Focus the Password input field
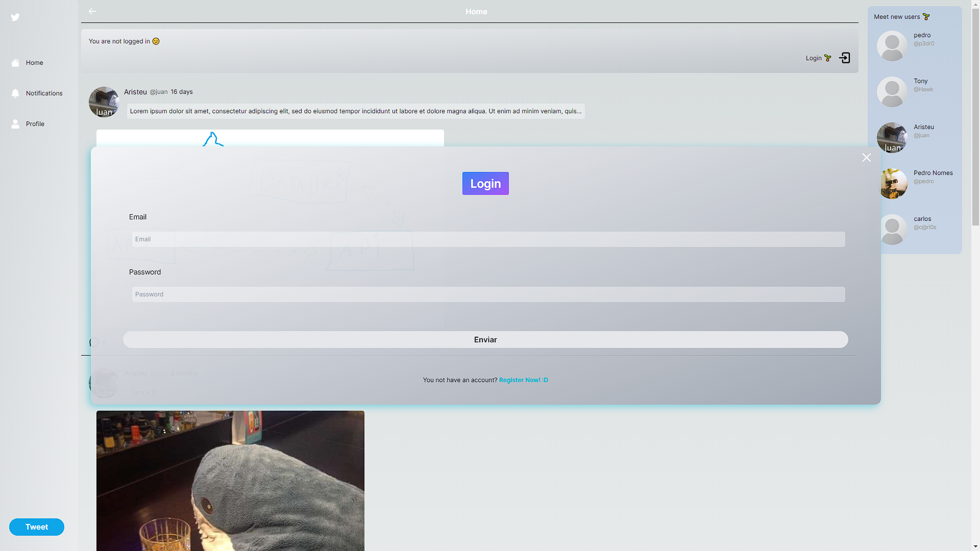Screen dimensions: 980x551 coord(488,294)
